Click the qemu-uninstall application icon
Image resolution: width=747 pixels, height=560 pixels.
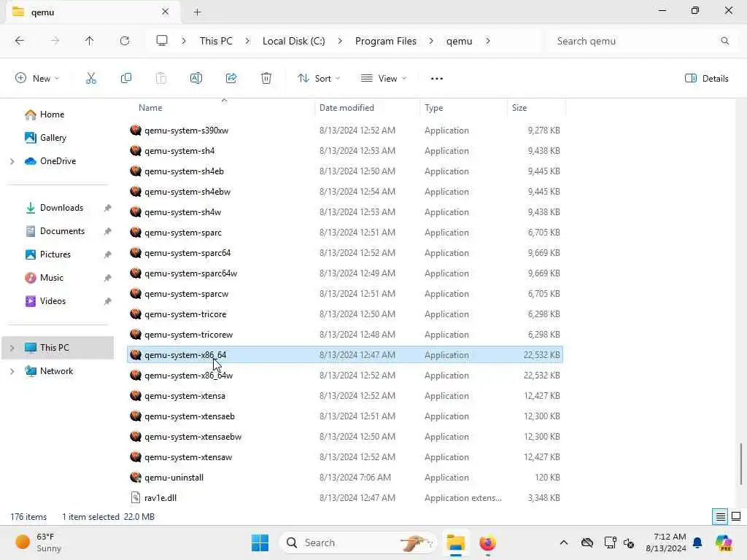(x=136, y=477)
